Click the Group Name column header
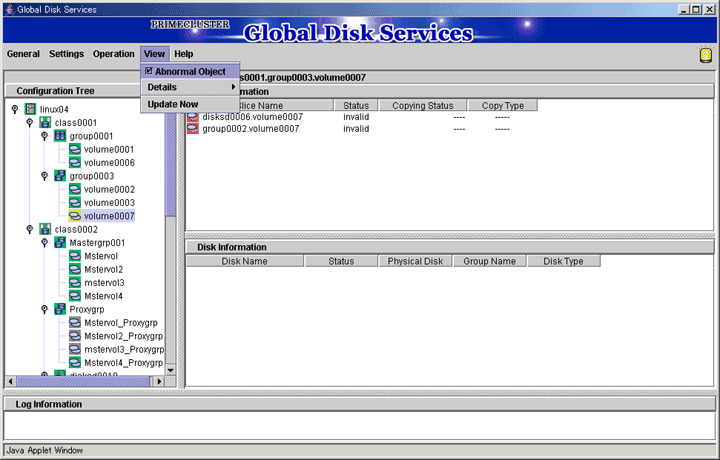 tap(489, 261)
